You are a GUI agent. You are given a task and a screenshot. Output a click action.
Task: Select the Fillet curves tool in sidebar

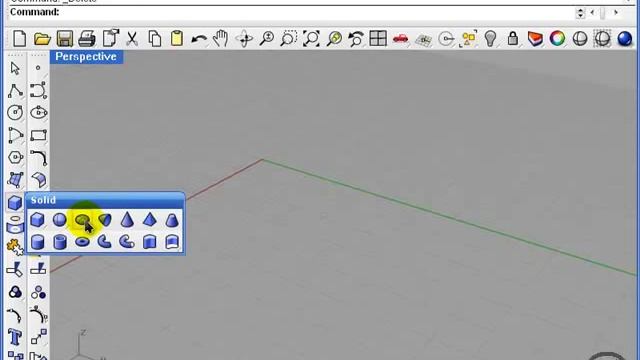click(x=38, y=158)
